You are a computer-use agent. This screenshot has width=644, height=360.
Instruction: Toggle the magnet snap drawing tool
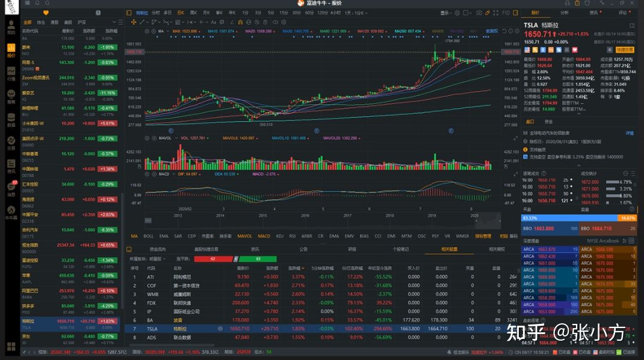click(240, 22)
